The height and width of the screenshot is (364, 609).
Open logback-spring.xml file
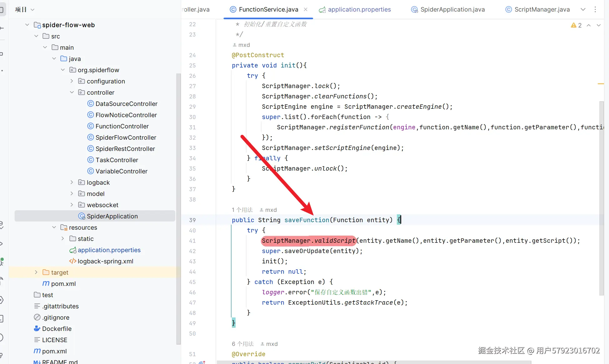105,261
